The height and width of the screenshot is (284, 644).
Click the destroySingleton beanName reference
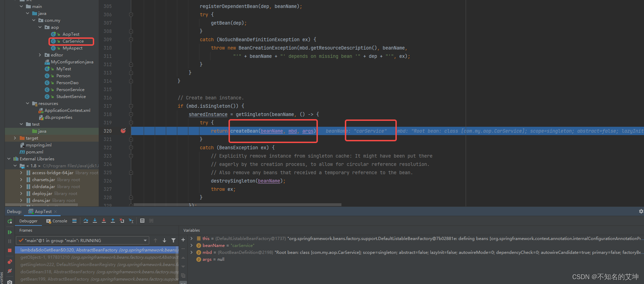click(x=269, y=181)
